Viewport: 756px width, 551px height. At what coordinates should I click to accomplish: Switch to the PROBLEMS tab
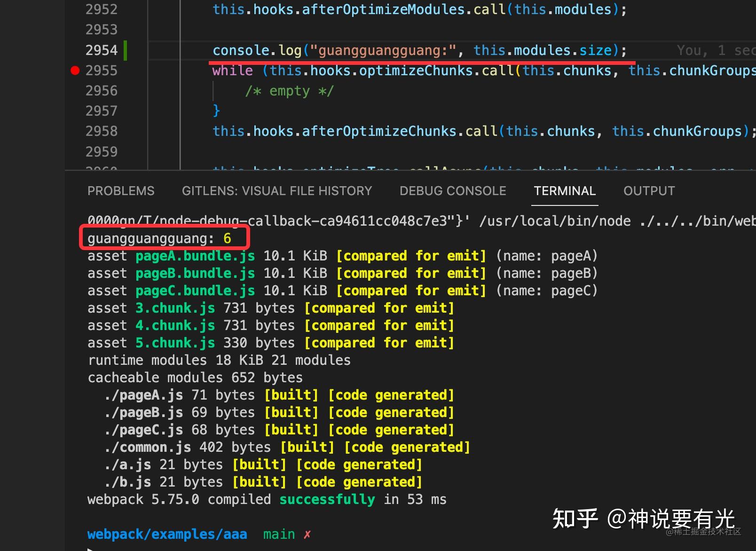(121, 190)
